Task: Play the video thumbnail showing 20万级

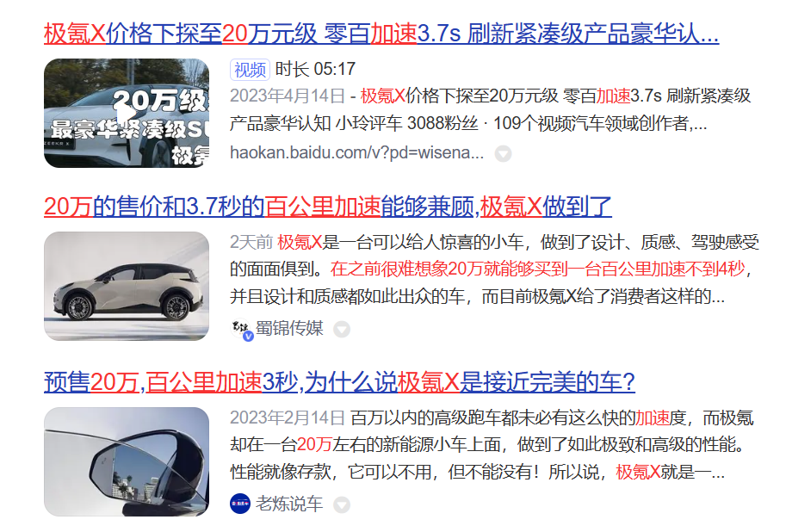Action: (127, 114)
